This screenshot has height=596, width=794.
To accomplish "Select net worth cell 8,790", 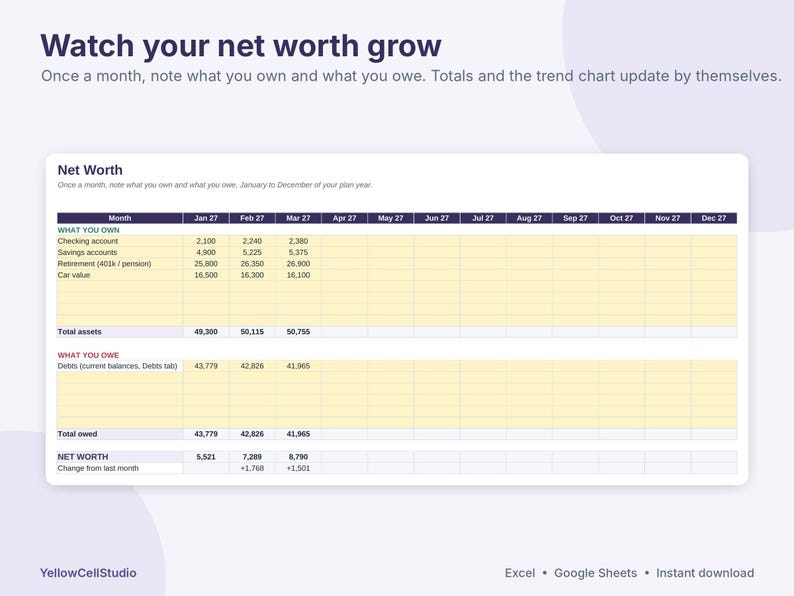I will pyautogui.click(x=298, y=457).
